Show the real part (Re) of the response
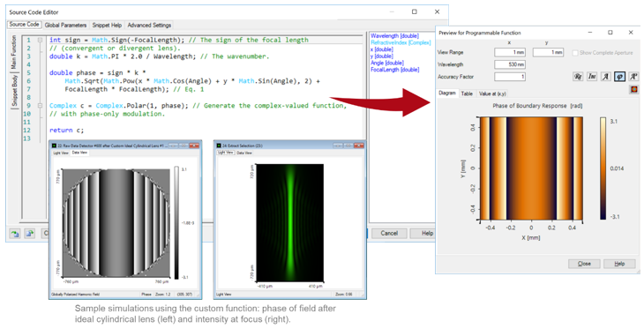The width and height of the screenshot is (644, 329). 578,77
